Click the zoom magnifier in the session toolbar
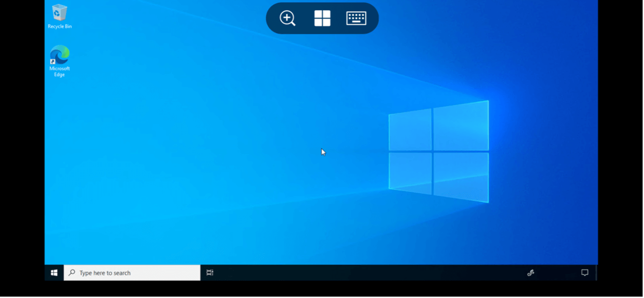 coord(287,19)
